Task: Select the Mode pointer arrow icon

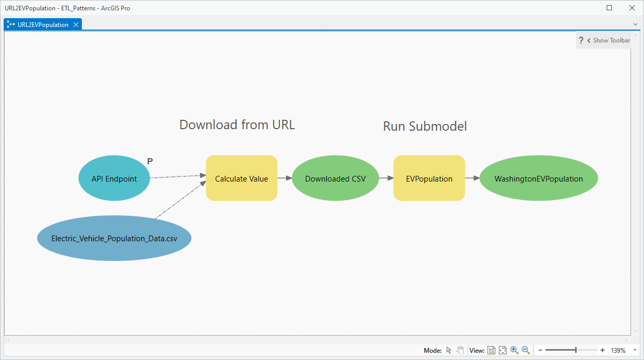Action: coord(449,350)
